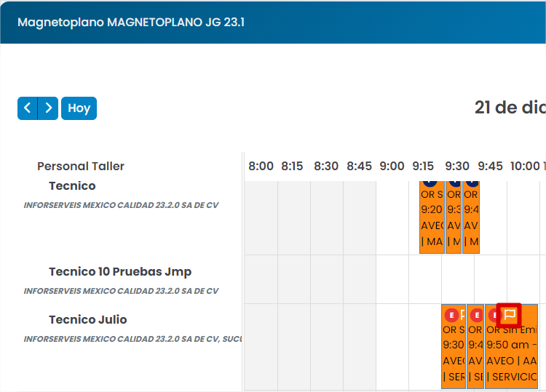Select the Tecnico Julio row label
Viewport: 546px width, 392px height.
point(88,319)
